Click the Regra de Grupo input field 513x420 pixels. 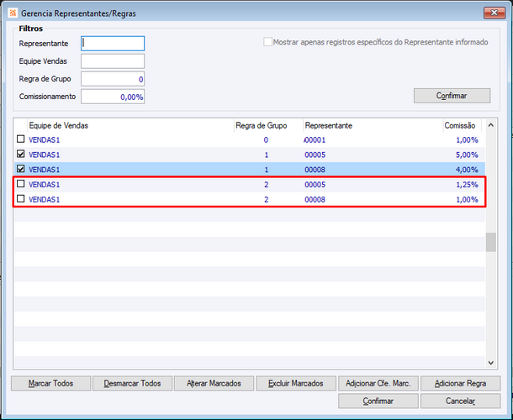click(113, 79)
